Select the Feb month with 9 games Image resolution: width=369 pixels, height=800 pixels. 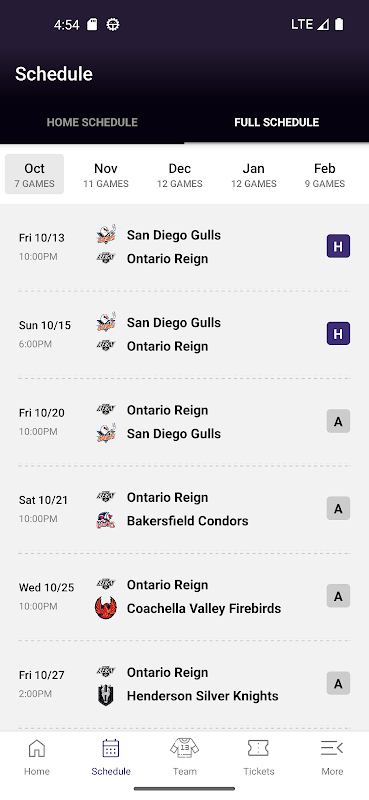coord(325,174)
